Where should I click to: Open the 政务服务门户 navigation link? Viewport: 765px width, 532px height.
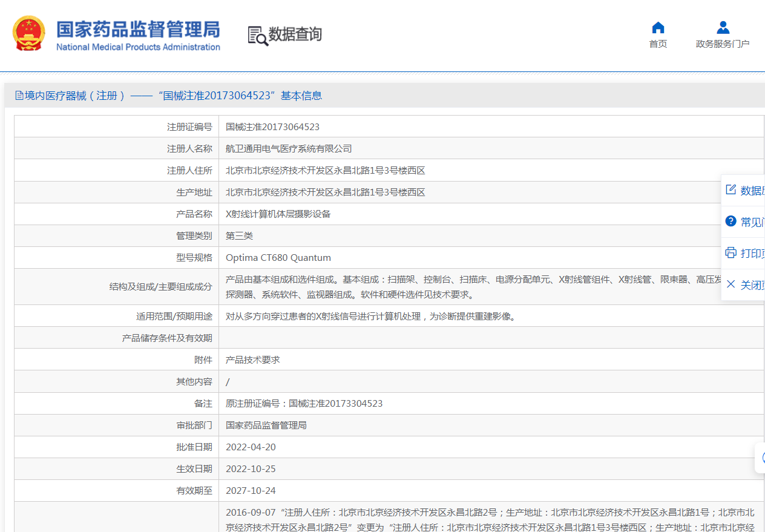(x=723, y=44)
